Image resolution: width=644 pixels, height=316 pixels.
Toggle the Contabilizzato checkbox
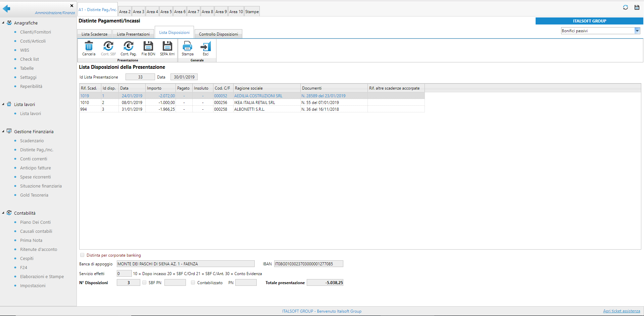pyautogui.click(x=193, y=282)
